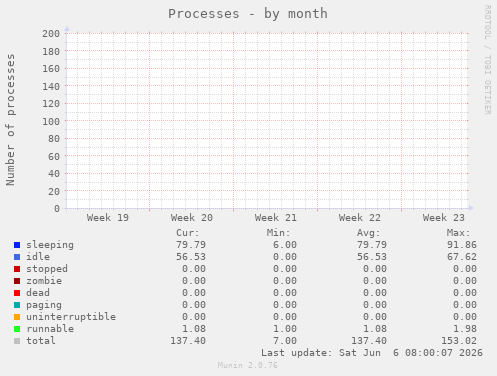Click the 'Week 22' axis label
This screenshot has height=376, width=497.
(x=360, y=218)
